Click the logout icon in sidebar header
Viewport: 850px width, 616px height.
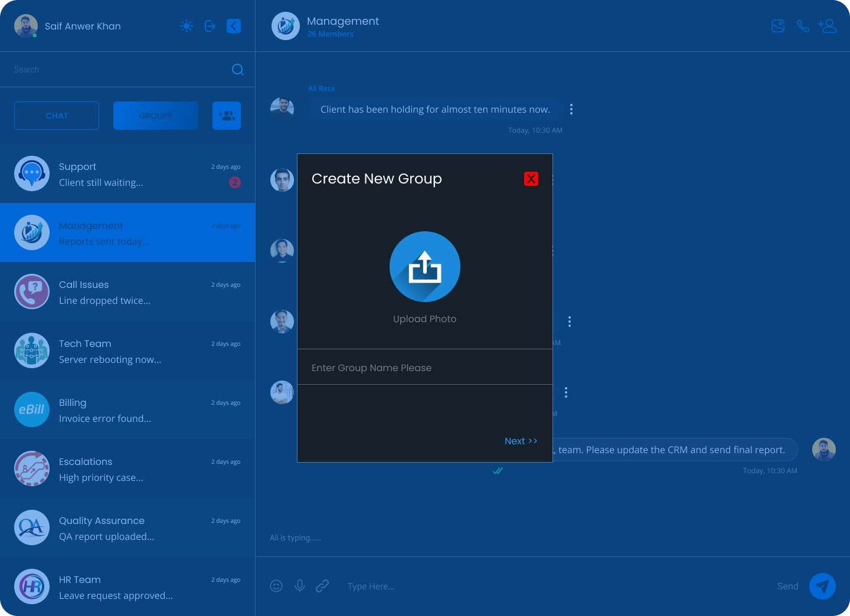click(210, 26)
